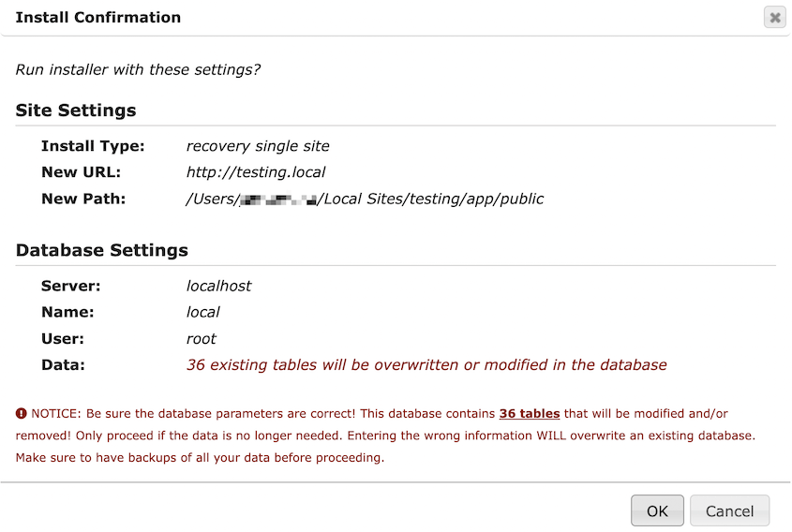The width and height of the screenshot is (792, 532).
Task: Click the http://testing.local URL value
Action: pyautogui.click(x=256, y=172)
